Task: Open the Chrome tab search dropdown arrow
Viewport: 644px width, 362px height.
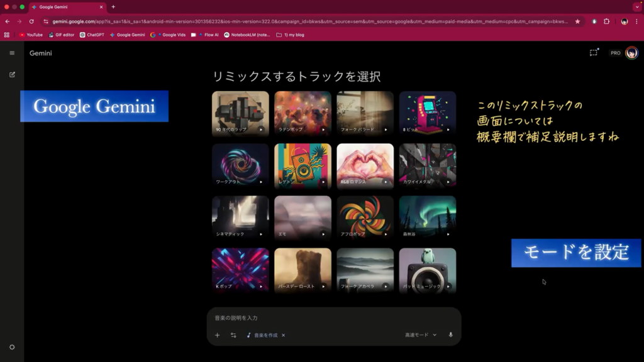Action: click(x=636, y=7)
